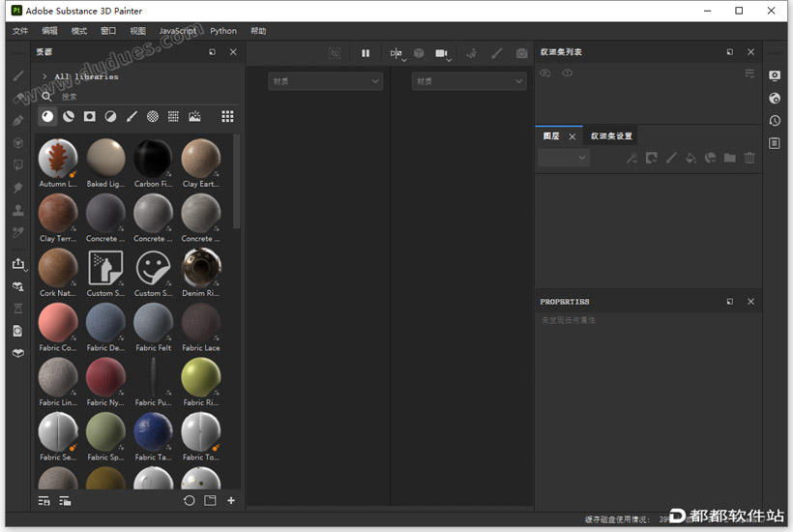Image resolution: width=793 pixels, height=532 pixels.
Task: Filter assets by smart materials icon
Action: point(69,117)
